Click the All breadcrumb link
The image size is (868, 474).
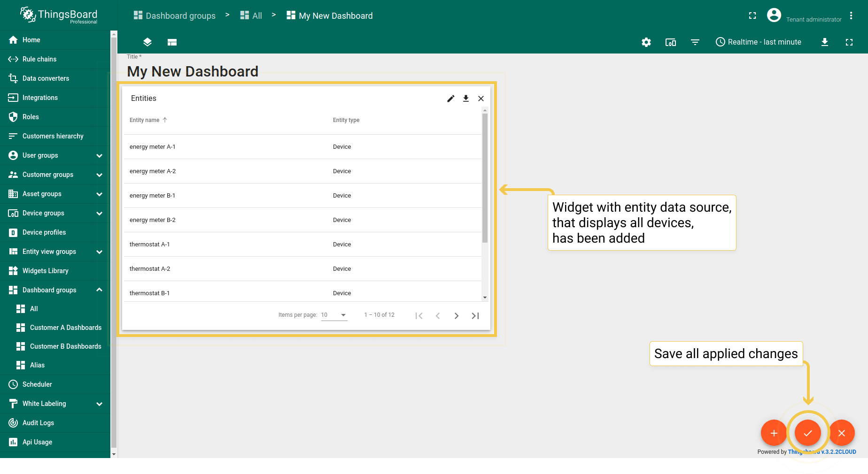coord(251,15)
